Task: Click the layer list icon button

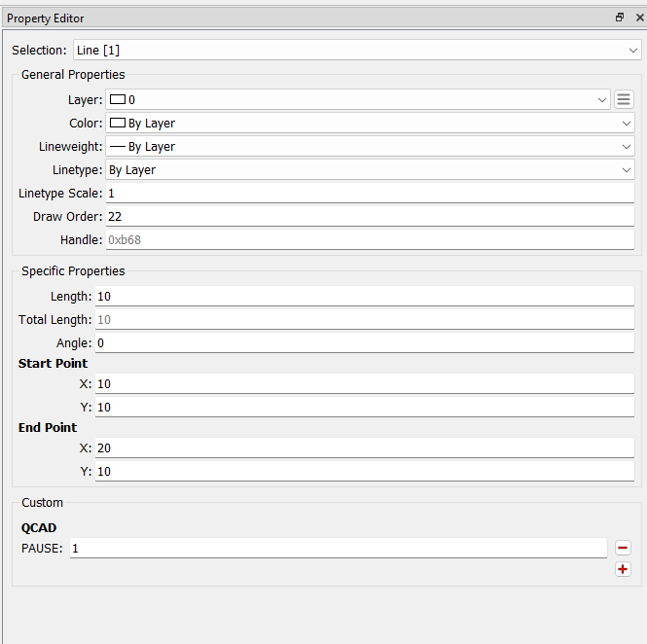Action: [624, 99]
